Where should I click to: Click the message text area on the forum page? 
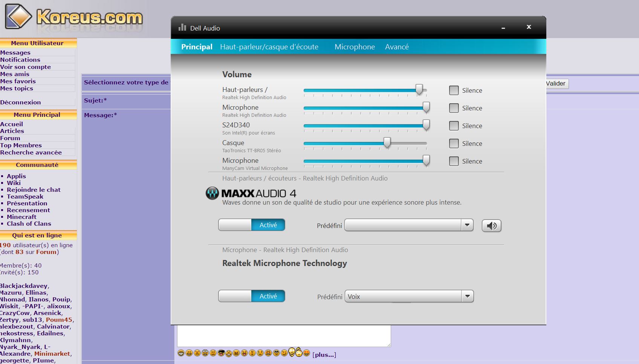pyautogui.click(x=284, y=336)
